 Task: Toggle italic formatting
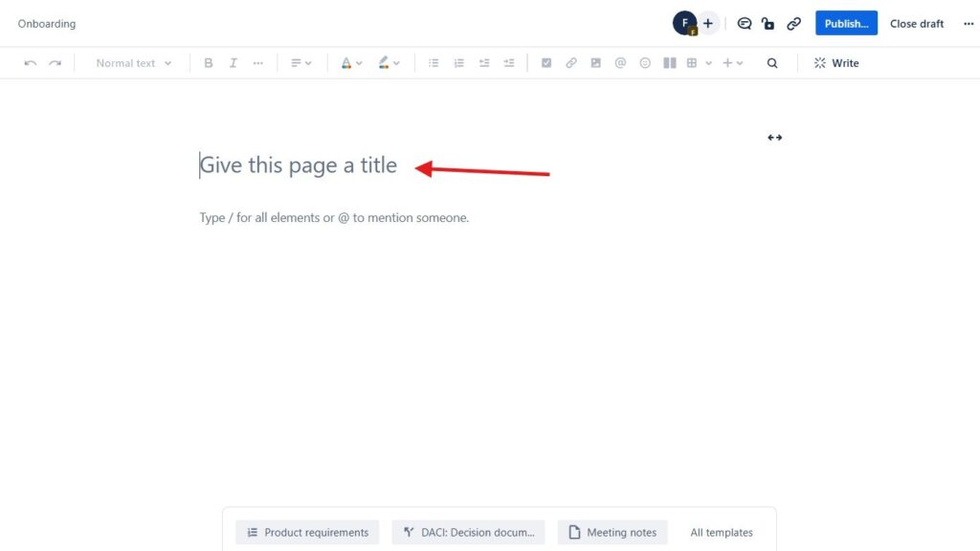[234, 63]
